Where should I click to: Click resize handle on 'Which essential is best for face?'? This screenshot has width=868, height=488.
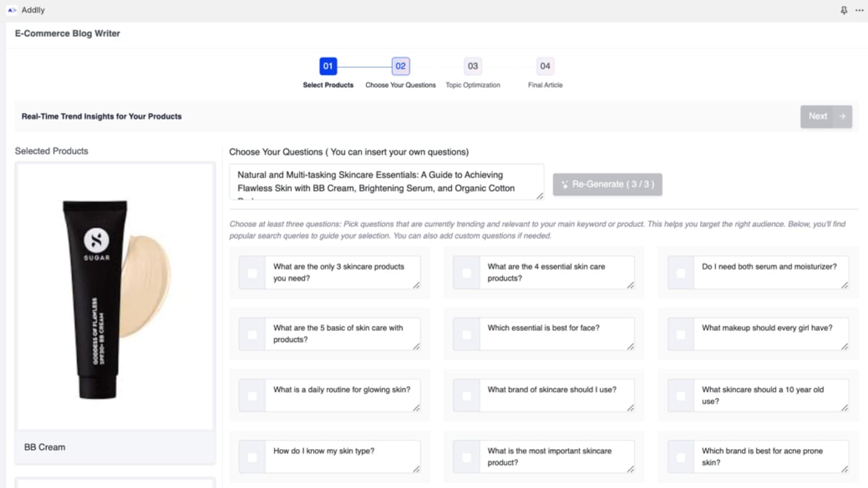click(630, 346)
